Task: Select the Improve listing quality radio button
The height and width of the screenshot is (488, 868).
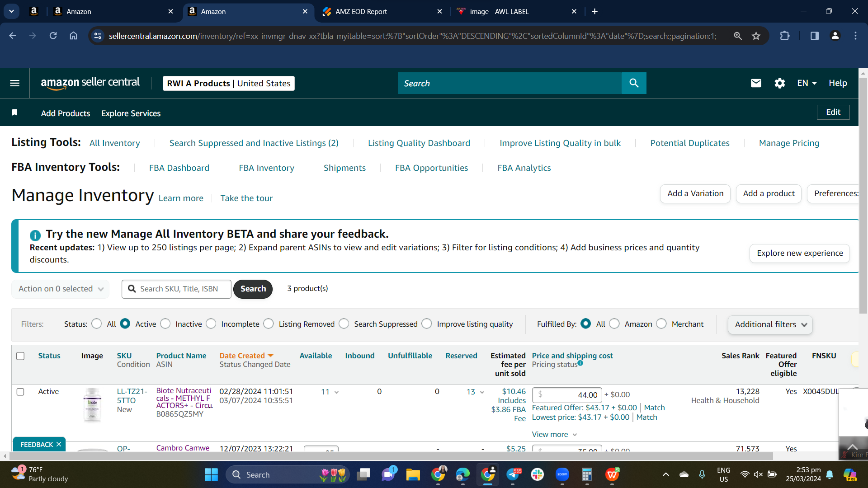Action: coord(427,324)
